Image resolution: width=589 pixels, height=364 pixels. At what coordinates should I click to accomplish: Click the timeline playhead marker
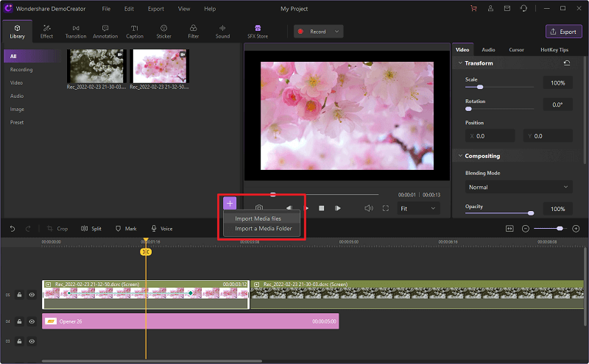[x=146, y=251]
